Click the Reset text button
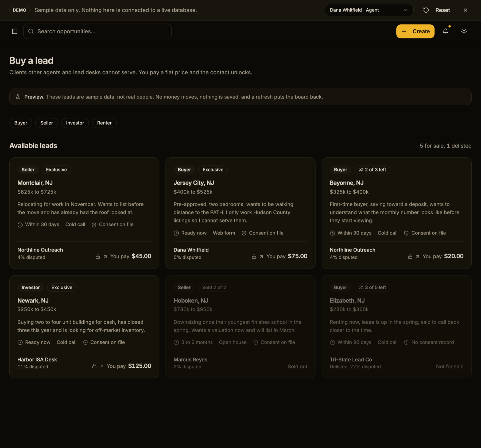Viewport: 481px width, 448px height. click(443, 10)
